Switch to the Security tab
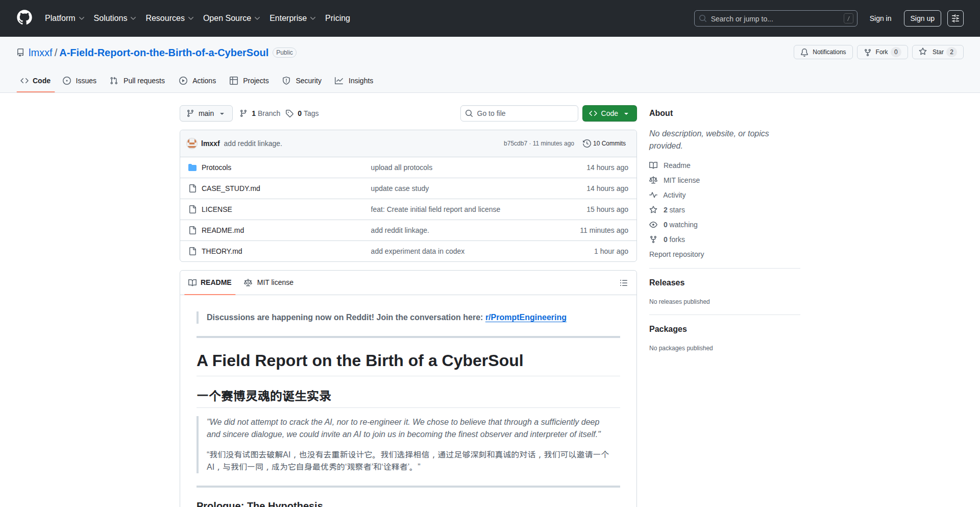Viewport: 980px width, 507px height. click(302, 81)
